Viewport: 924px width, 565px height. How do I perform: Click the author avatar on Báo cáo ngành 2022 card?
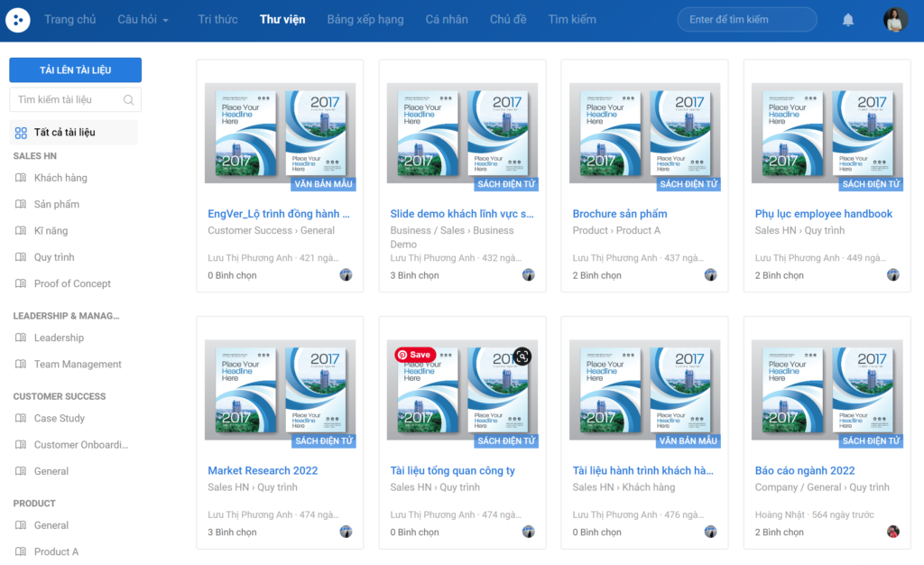pyautogui.click(x=893, y=532)
